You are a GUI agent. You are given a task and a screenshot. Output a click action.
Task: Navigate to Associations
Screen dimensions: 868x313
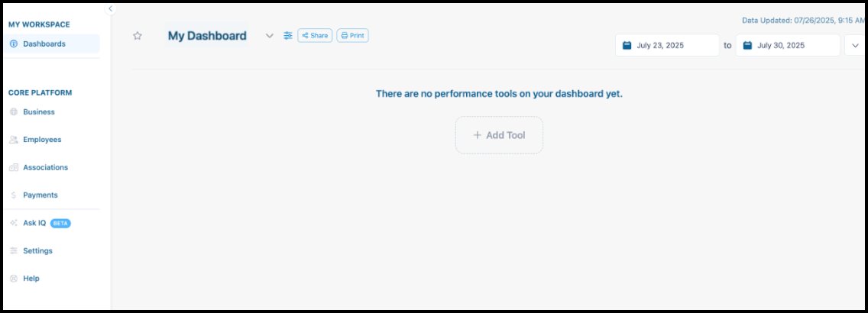45,167
